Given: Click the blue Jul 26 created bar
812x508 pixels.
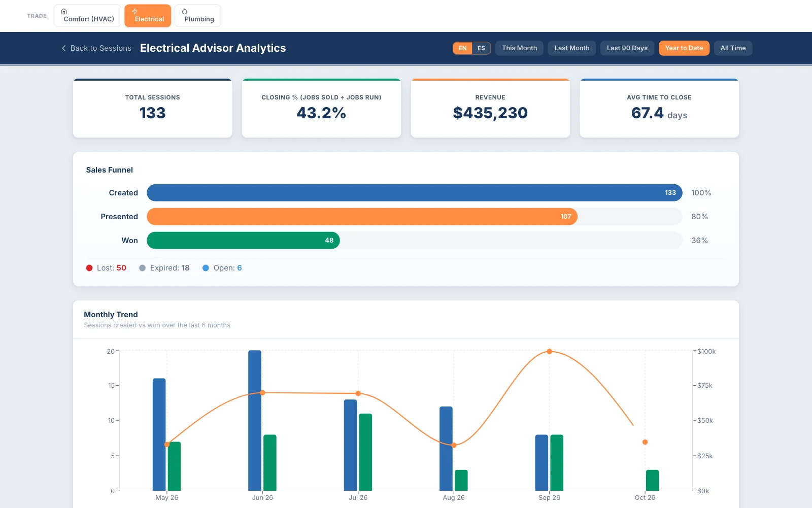Looking at the screenshot, I should point(351,445).
